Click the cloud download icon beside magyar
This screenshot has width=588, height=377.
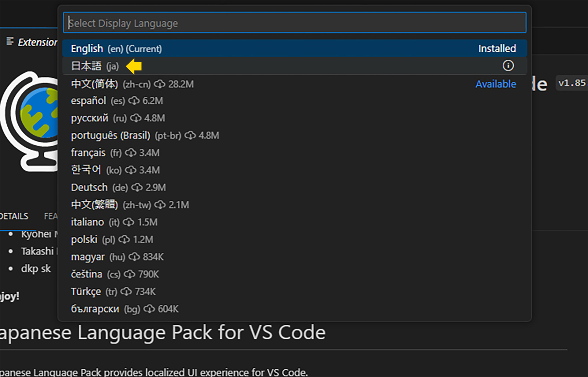(x=134, y=257)
